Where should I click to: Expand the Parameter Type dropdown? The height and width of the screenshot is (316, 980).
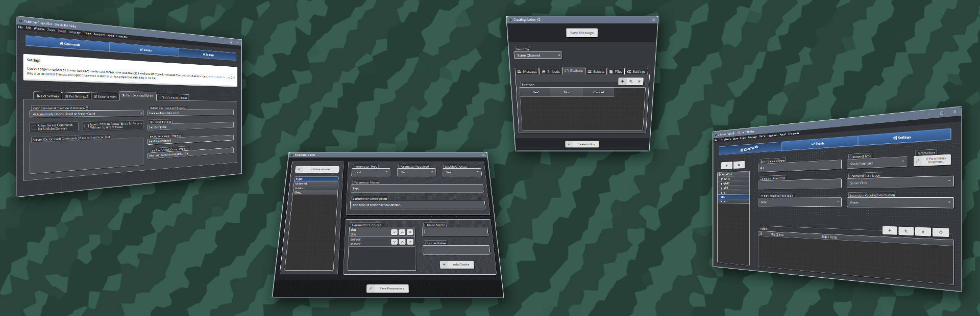tap(371, 172)
